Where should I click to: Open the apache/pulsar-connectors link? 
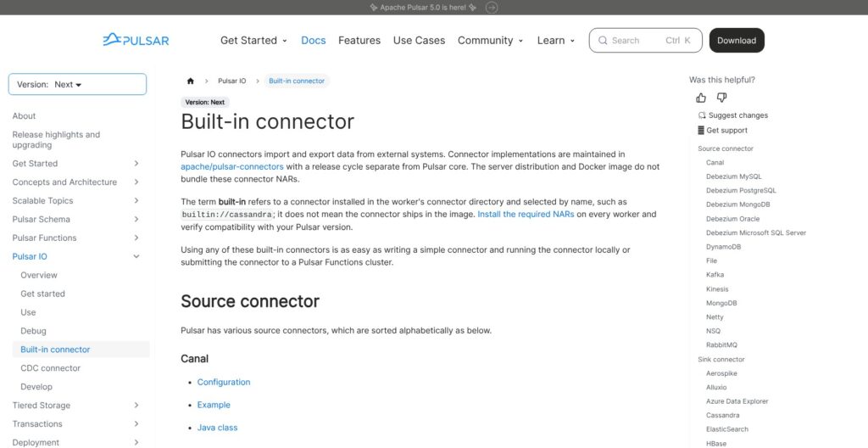232,166
